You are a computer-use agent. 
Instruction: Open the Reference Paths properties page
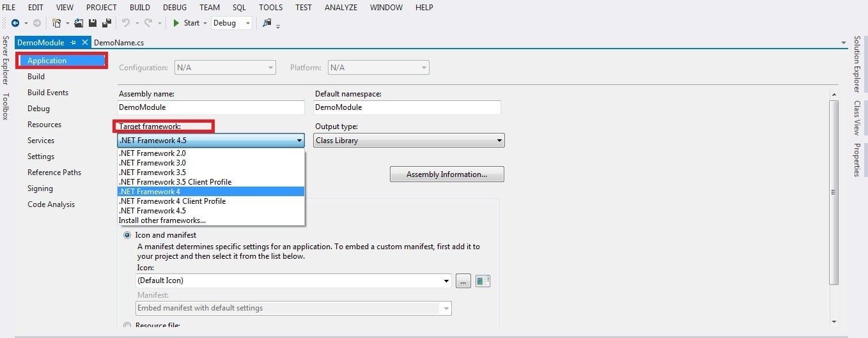(54, 173)
